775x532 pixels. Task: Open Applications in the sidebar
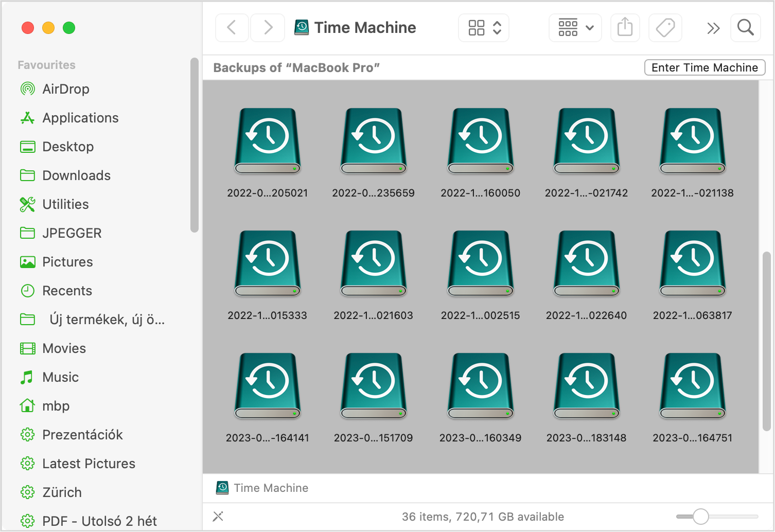click(80, 118)
